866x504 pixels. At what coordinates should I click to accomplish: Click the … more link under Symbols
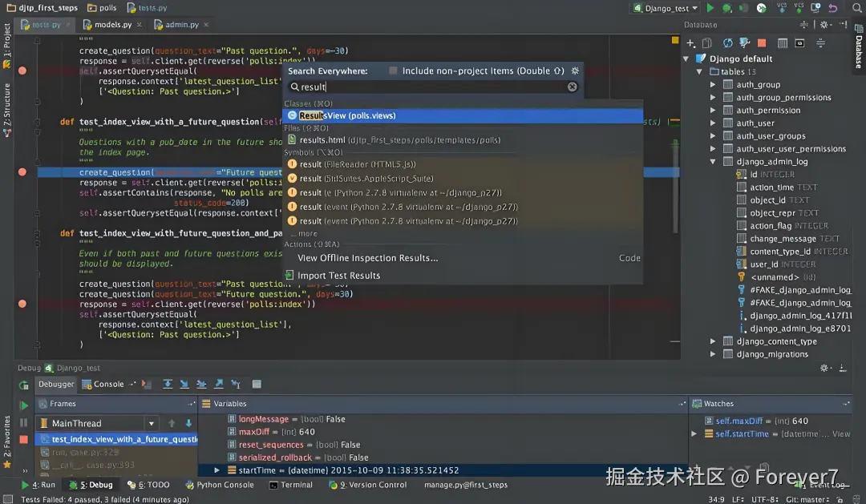(305, 233)
